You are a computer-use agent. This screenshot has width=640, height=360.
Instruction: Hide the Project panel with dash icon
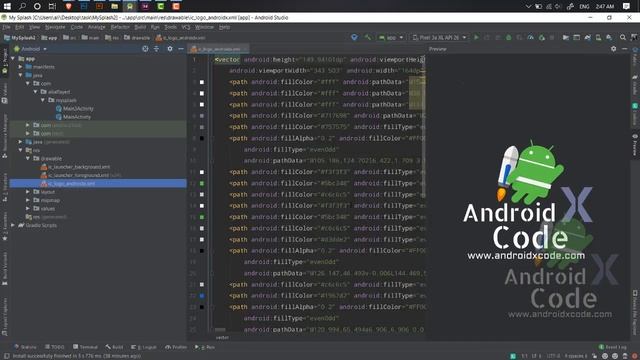(181, 49)
